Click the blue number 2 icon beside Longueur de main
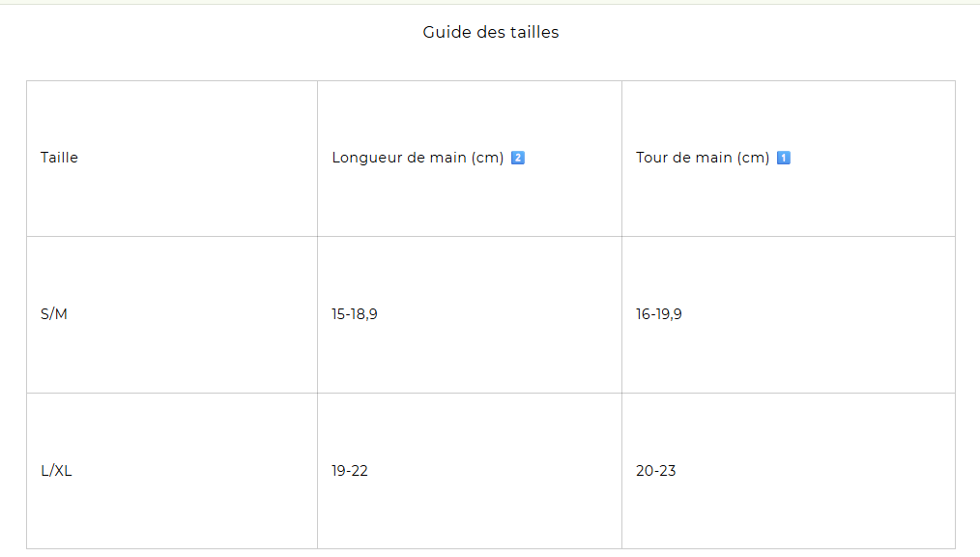The width and height of the screenshot is (980, 557). [518, 158]
